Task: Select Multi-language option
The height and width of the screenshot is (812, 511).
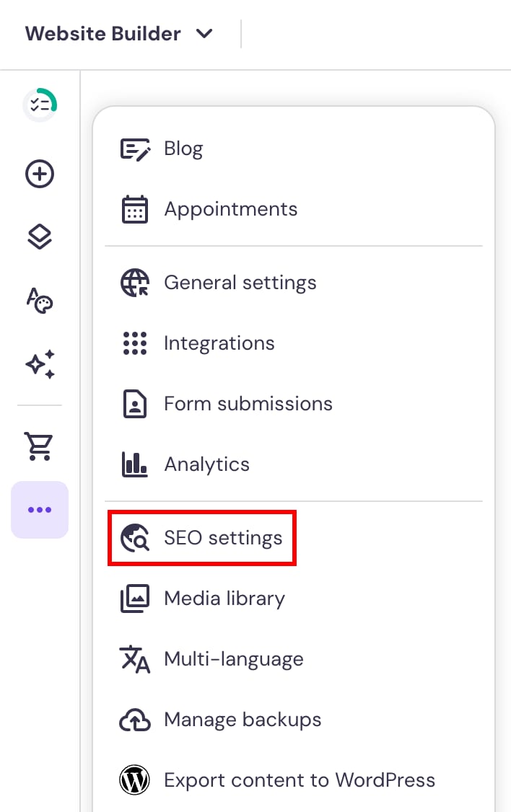Action: (x=293, y=659)
